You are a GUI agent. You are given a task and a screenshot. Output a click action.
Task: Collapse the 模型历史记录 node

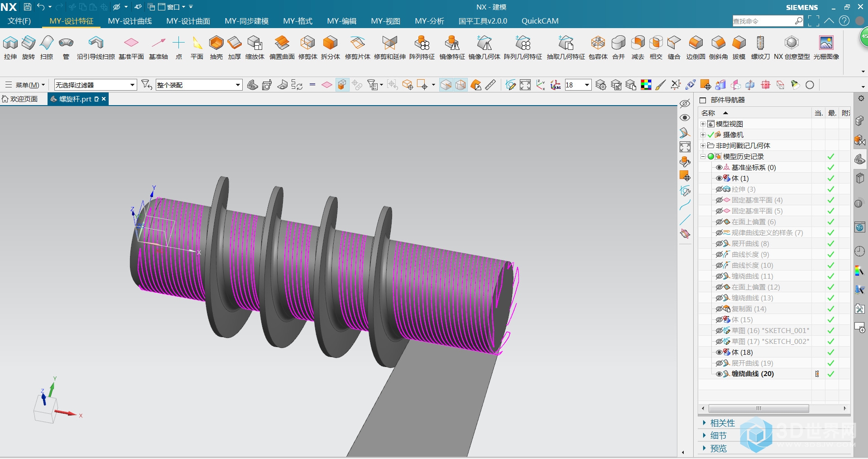(x=703, y=157)
